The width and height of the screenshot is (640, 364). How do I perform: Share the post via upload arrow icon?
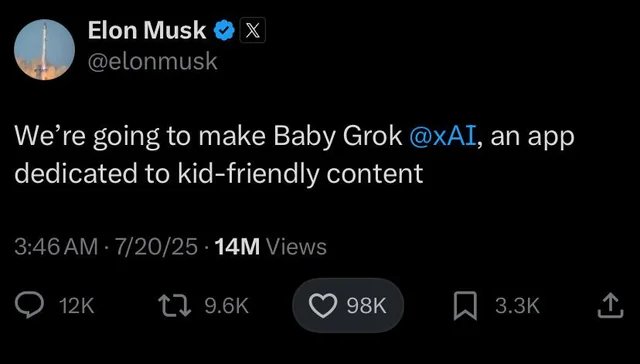pyautogui.click(x=611, y=306)
